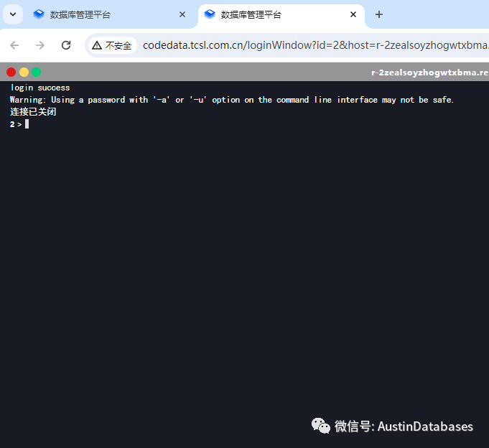The image size is (489, 448).
Task: Click the terminal title r-2zealsoyzhogwtxbma
Action: (x=429, y=73)
